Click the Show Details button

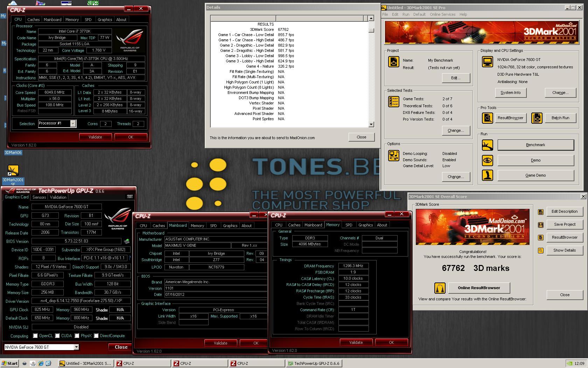click(564, 251)
